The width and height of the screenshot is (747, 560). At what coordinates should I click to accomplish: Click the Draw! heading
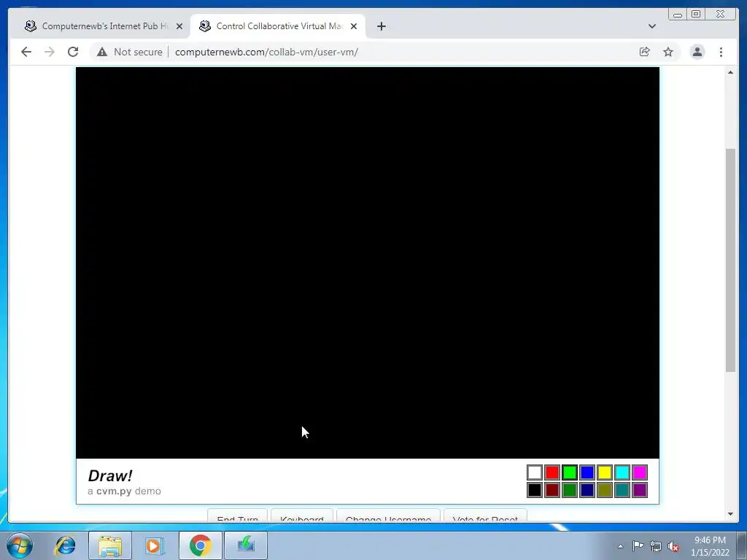coord(110,475)
